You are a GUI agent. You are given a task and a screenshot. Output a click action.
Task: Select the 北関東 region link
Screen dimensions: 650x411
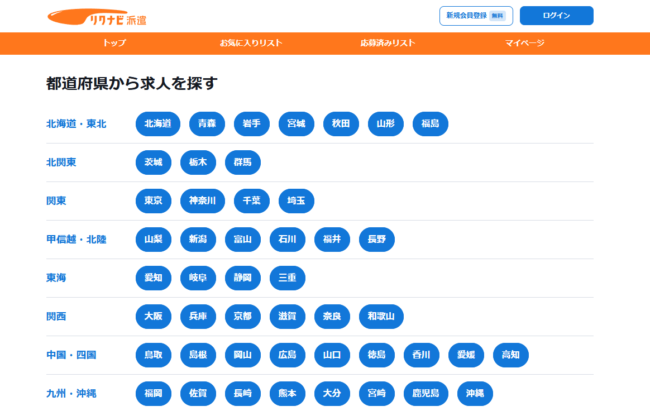(61, 162)
